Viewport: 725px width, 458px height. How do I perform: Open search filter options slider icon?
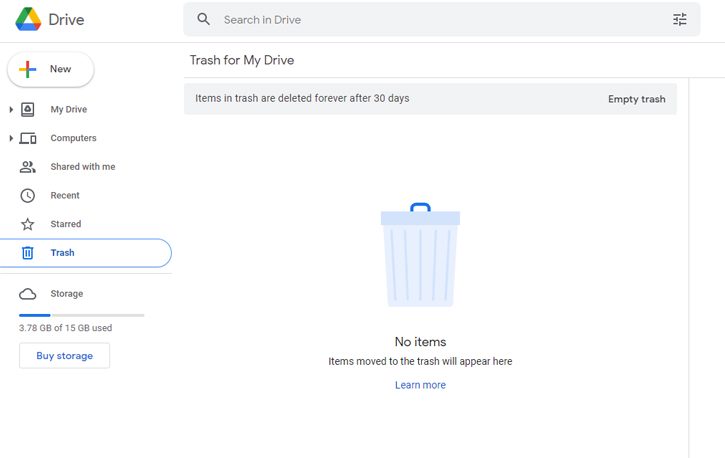coord(680,19)
